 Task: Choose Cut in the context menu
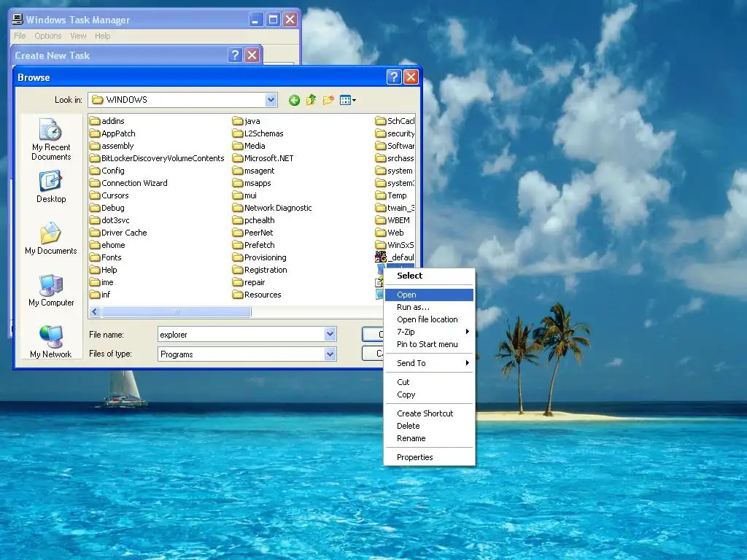429,382
